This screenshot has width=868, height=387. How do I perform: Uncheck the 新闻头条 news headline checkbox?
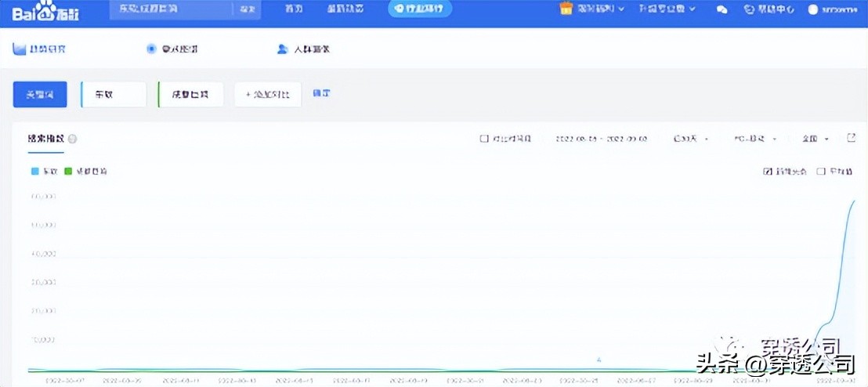[768, 172]
